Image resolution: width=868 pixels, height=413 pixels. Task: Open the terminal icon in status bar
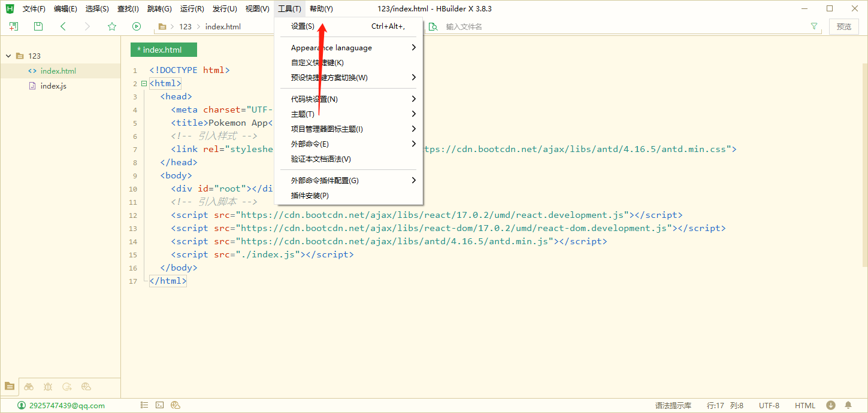(x=160, y=405)
